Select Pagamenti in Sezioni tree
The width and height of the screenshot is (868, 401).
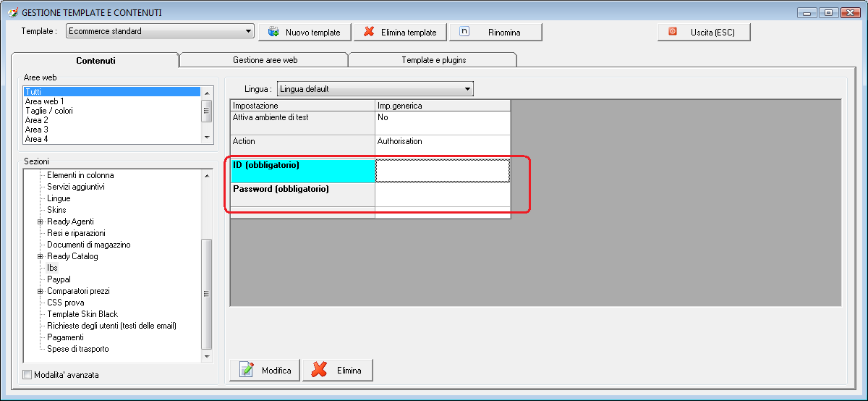tap(65, 337)
